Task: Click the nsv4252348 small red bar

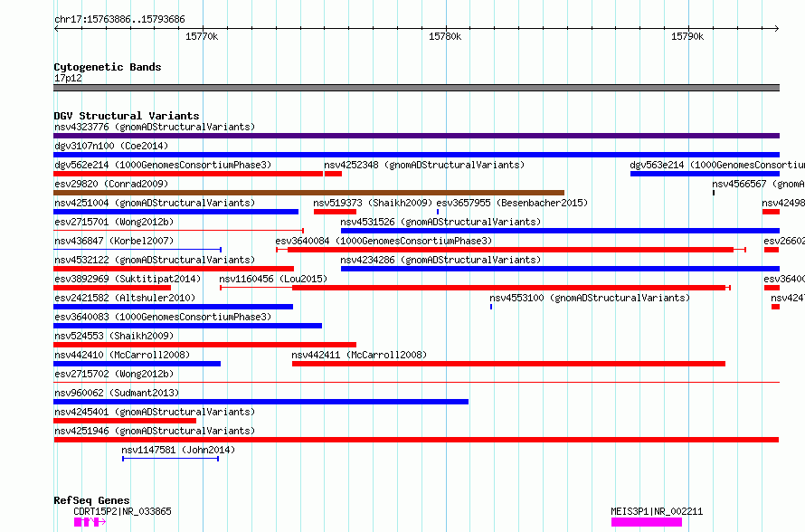Action: (333, 174)
